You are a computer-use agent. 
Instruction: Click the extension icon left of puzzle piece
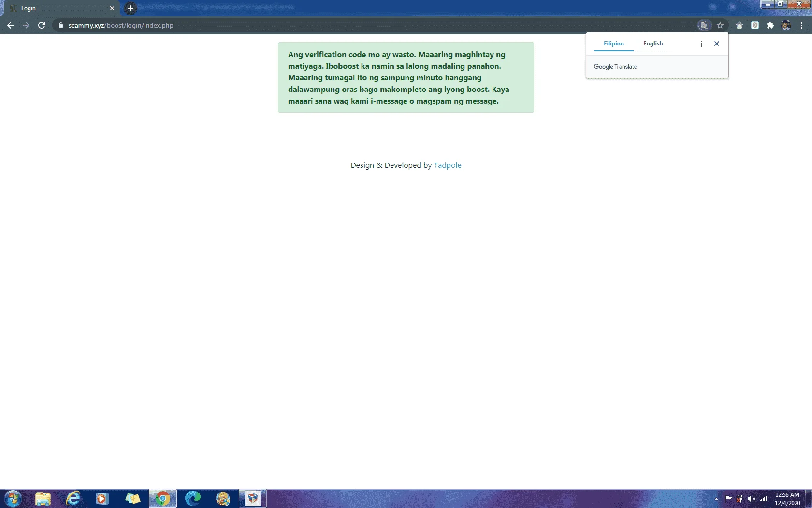[755, 25]
